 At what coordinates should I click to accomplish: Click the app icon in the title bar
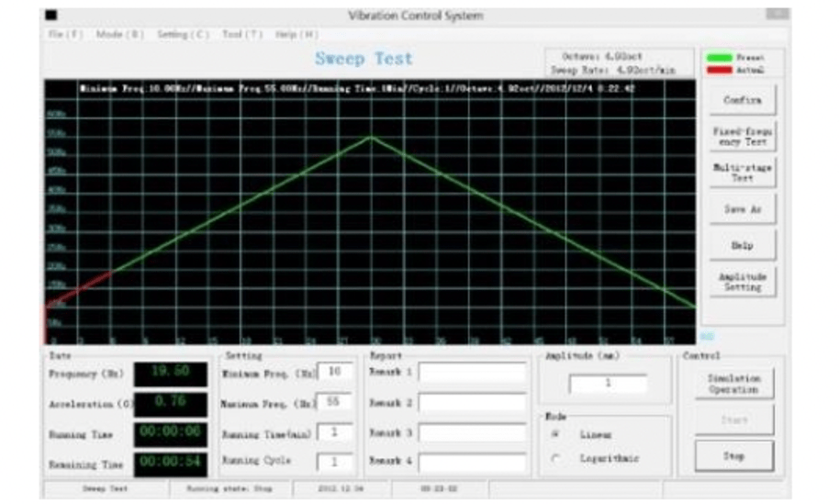coord(50,16)
